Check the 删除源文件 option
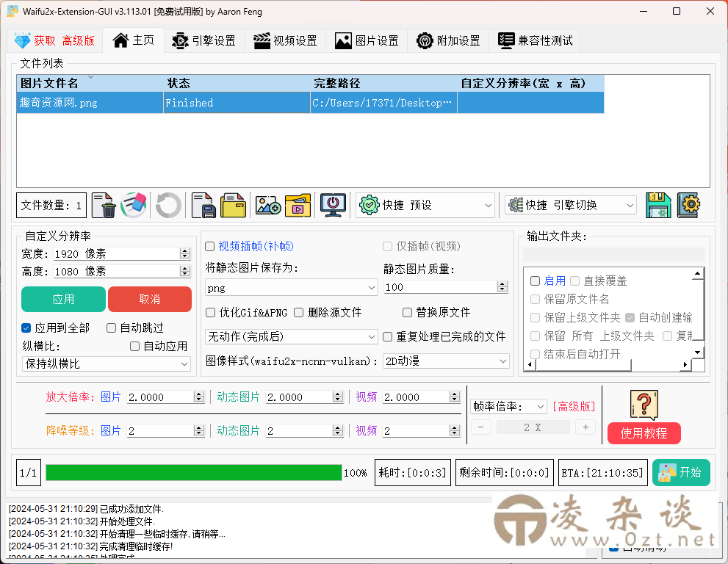728x564 pixels. coord(298,312)
